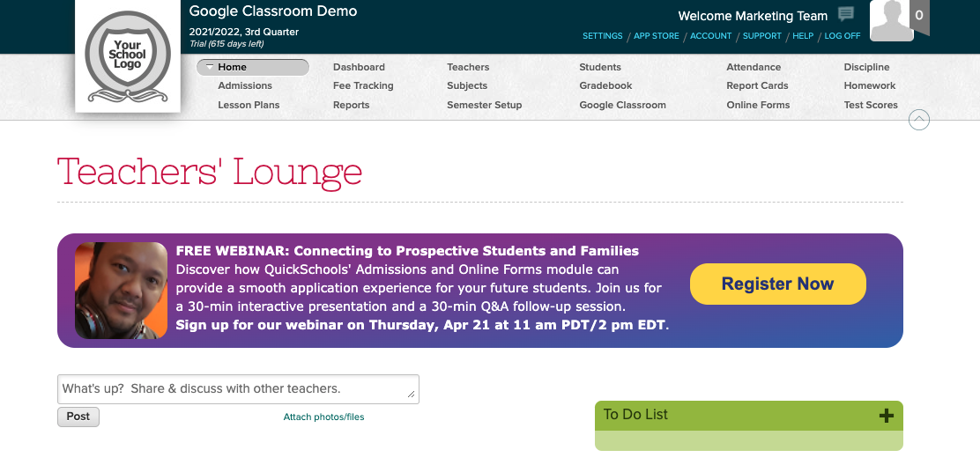The height and width of the screenshot is (465, 980).
Task: Click the Log Off link
Action: pos(843,36)
